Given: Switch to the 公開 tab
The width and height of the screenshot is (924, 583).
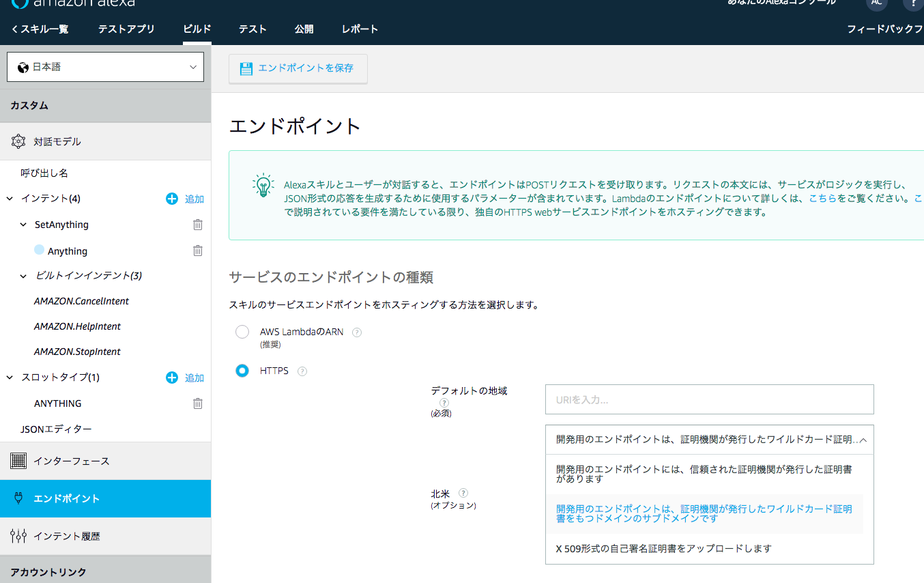Looking at the screenshot, I should tap(304, 29).
